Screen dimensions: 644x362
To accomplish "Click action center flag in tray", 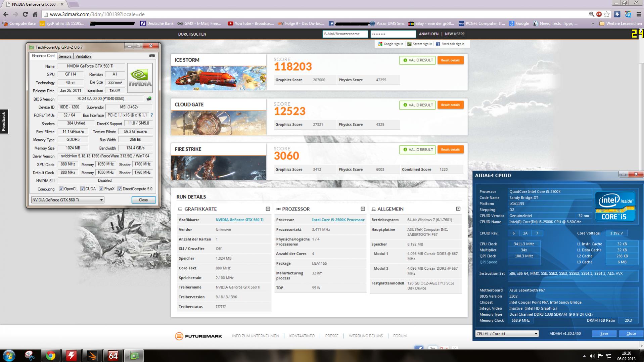I will pyautogui.click(x=600, y=356).
